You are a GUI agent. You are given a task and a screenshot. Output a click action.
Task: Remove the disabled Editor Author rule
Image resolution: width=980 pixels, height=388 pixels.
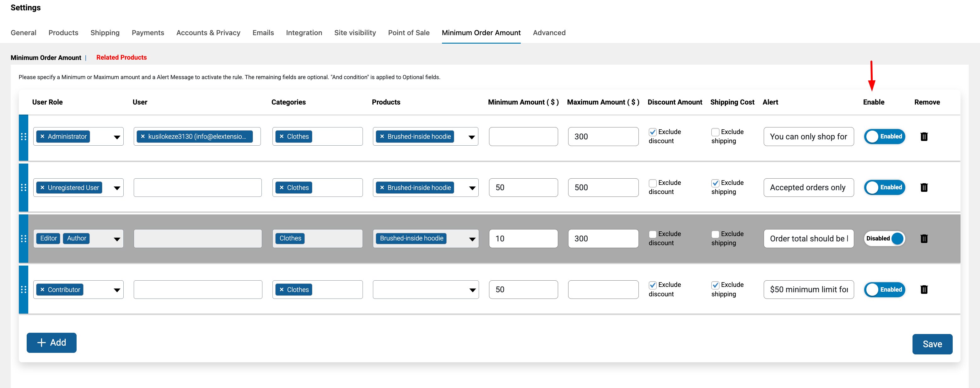click(924, 239)
